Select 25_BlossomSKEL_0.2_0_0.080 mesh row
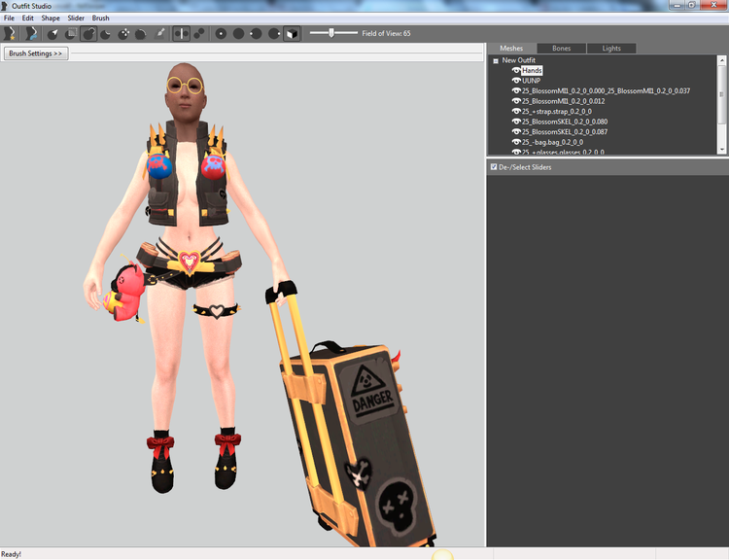Image resolution: width=729 pixels, height=560 pixels. (x=565, y=122)
